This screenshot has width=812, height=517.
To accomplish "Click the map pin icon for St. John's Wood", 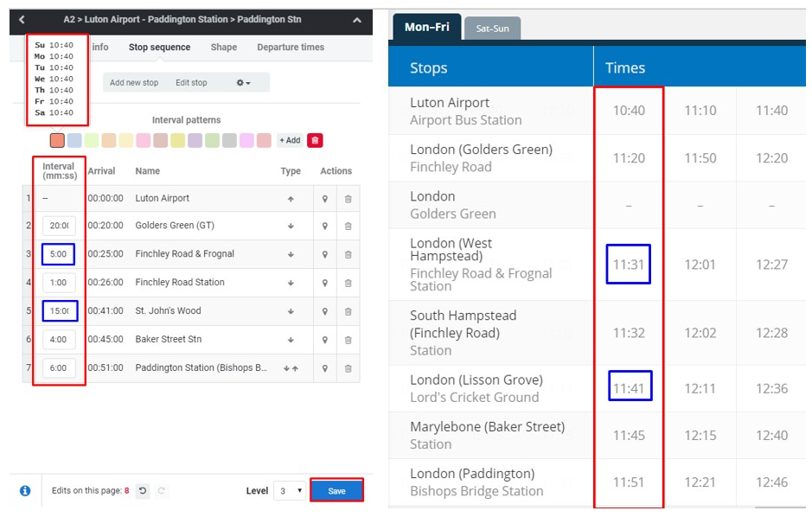I will click(325, 311).
